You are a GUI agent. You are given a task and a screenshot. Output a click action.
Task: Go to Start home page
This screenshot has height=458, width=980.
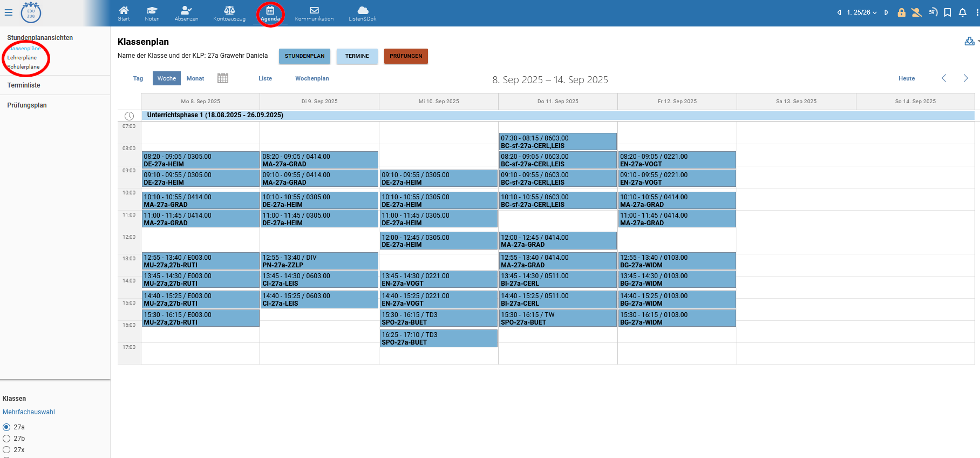pyautogui.click(x=124, y=14)
